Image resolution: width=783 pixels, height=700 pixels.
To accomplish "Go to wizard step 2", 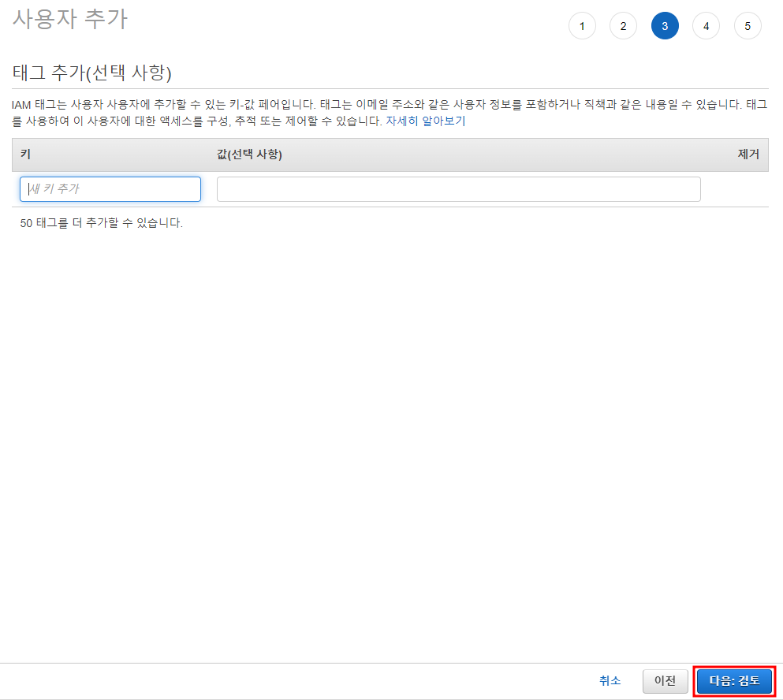I will point(623,26).
